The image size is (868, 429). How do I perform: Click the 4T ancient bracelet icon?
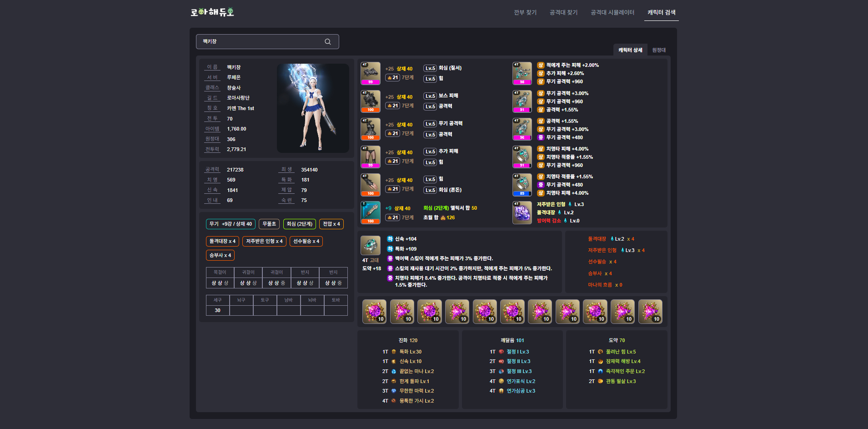(x=370, y=245)
